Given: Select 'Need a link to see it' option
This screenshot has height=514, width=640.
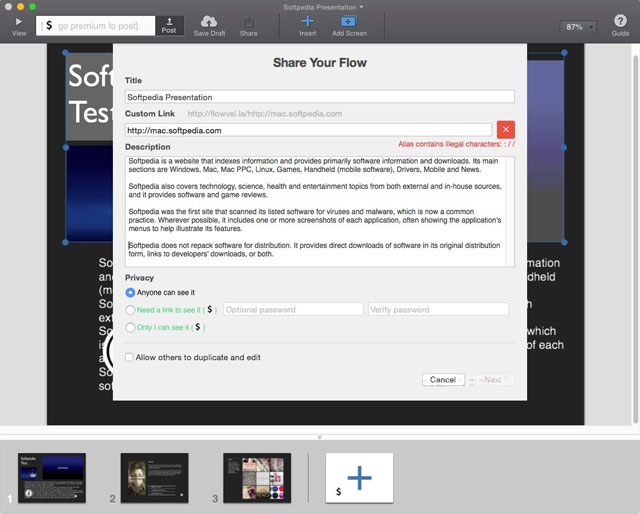Looking at the screenshot, I should (x=131, y=310).
